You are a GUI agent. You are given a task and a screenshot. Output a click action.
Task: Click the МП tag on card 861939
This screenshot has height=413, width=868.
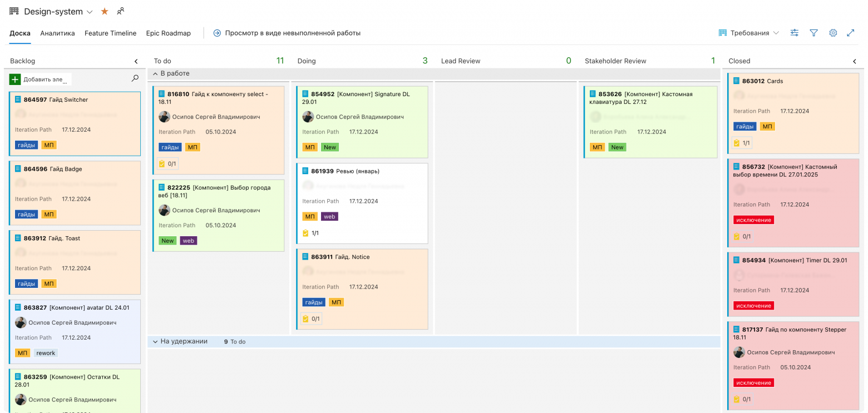click(x=310, y=217)
